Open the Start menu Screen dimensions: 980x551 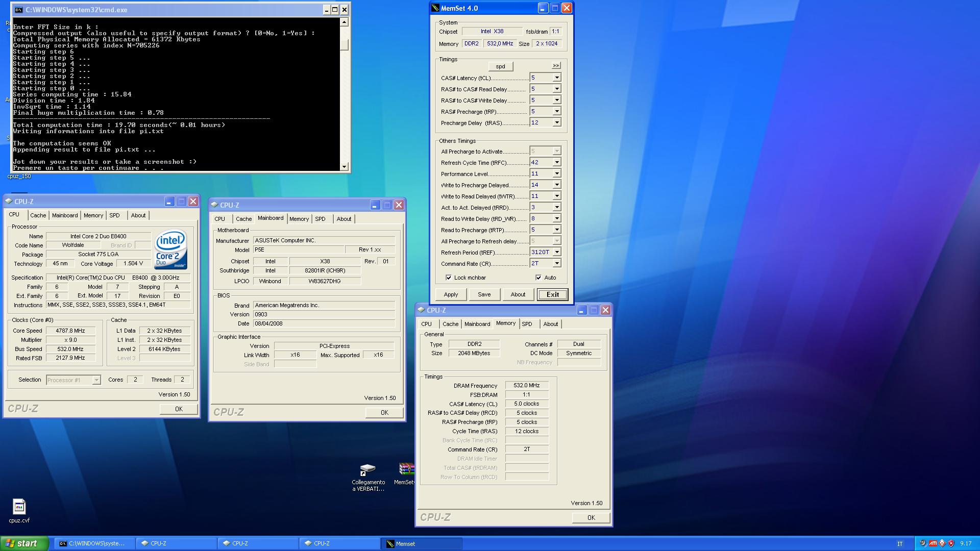coord(24,543)
